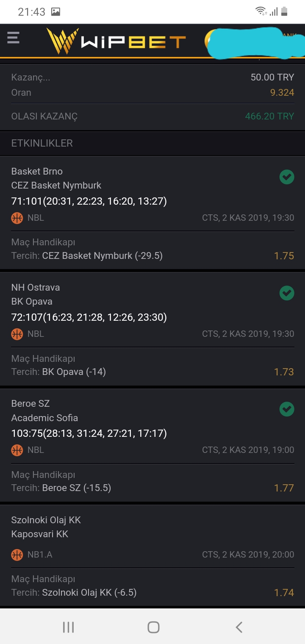Select the BK Opava (-14) pick
The image size is (305, 644).
pos(74,372)
